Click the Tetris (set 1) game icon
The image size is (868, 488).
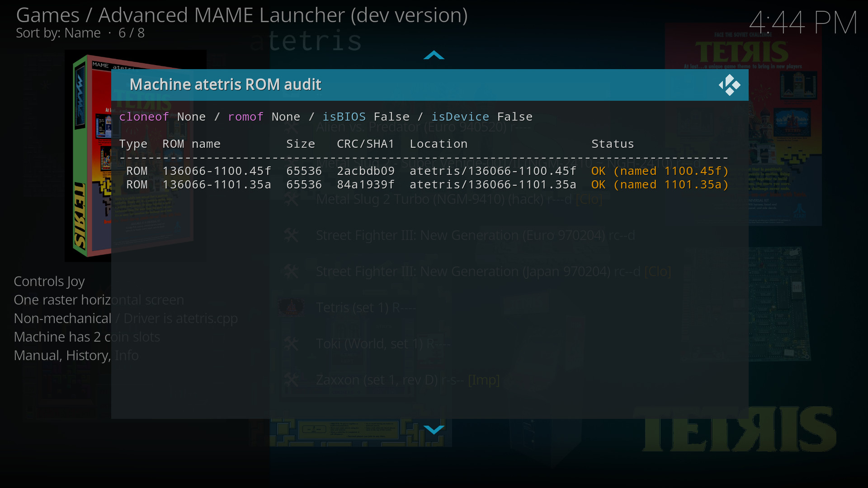[x=292, y=308]
